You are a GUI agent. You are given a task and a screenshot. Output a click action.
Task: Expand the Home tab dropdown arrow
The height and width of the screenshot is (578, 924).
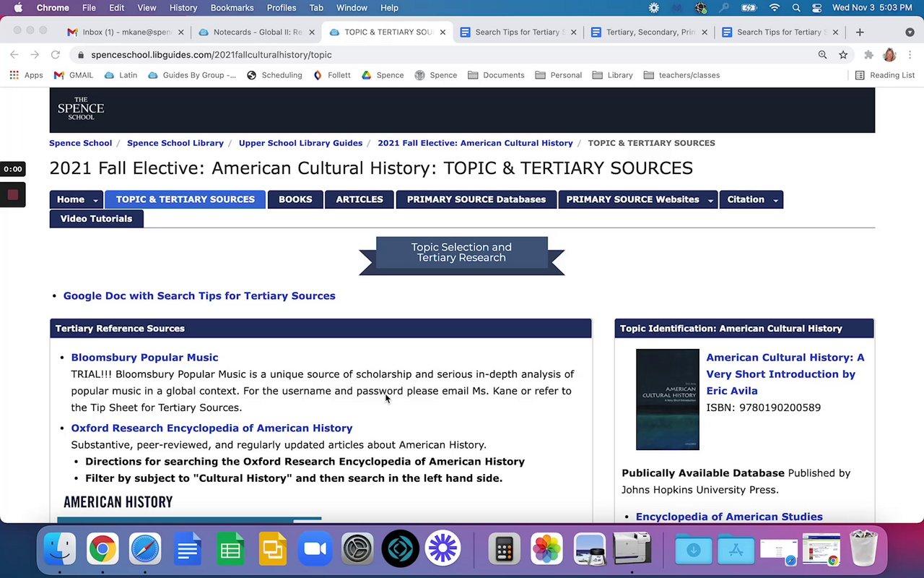(x=94, y=200)
